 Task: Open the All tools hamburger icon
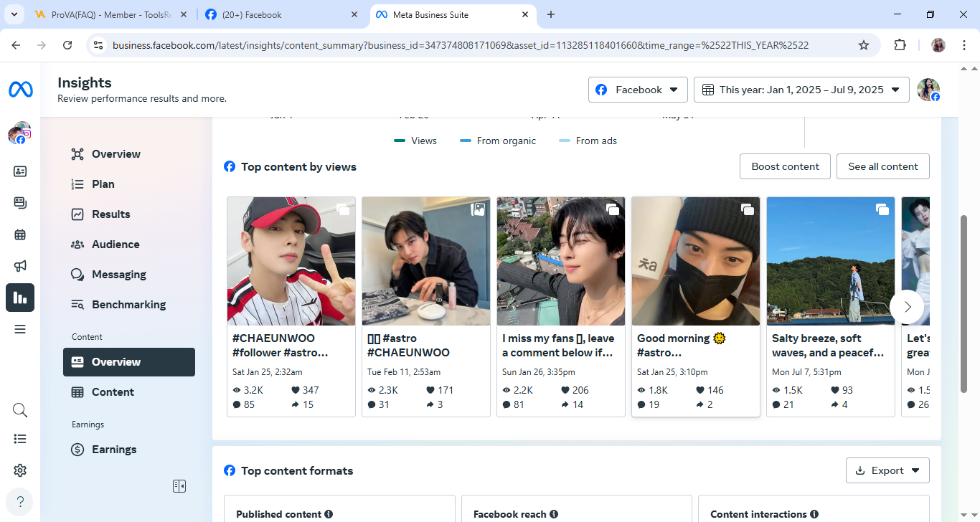coord(20,329)
